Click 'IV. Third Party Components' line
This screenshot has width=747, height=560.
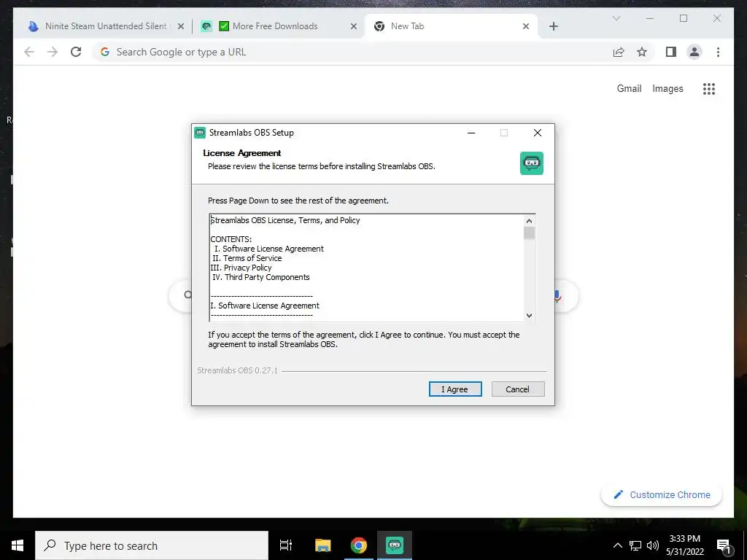pyautogui.click(x=260, y=277)
